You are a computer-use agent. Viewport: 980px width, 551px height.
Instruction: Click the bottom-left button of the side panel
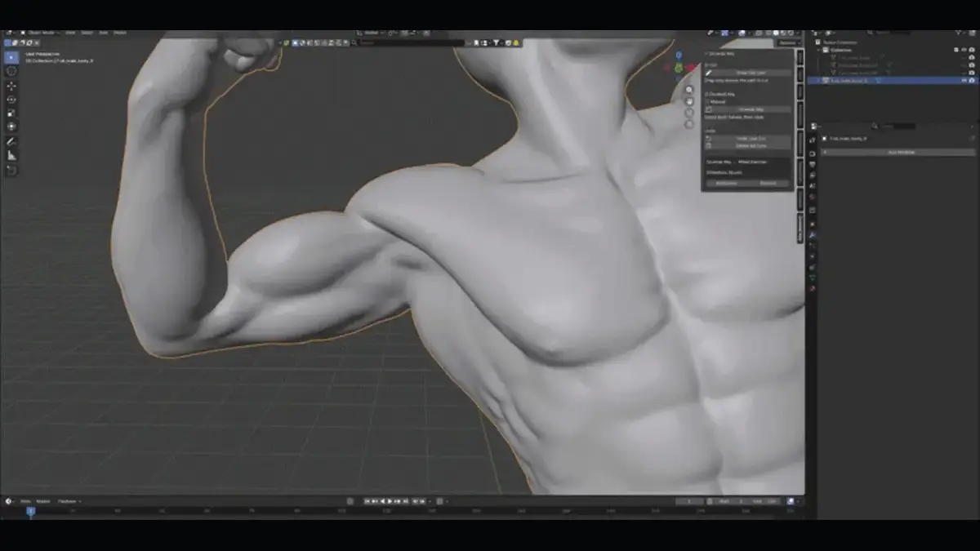(727, 183)
